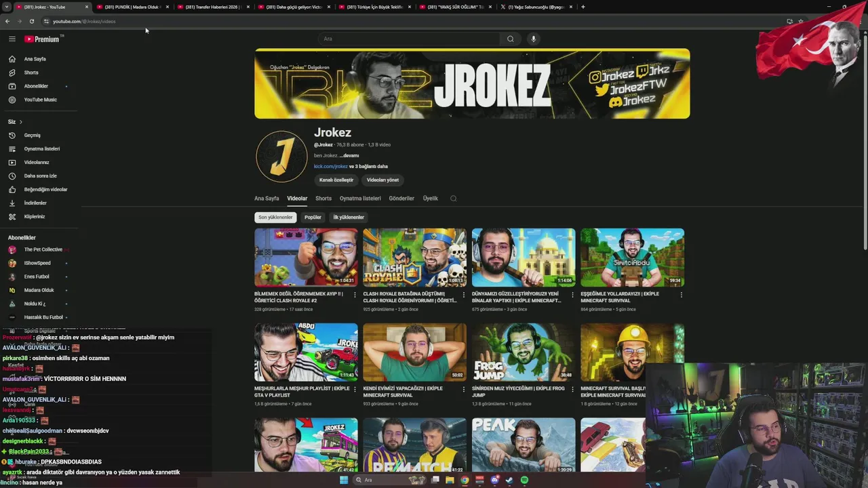868x488 pixels.
Task: Switch to the Shorts channel tab
Action: pos(323,199)
